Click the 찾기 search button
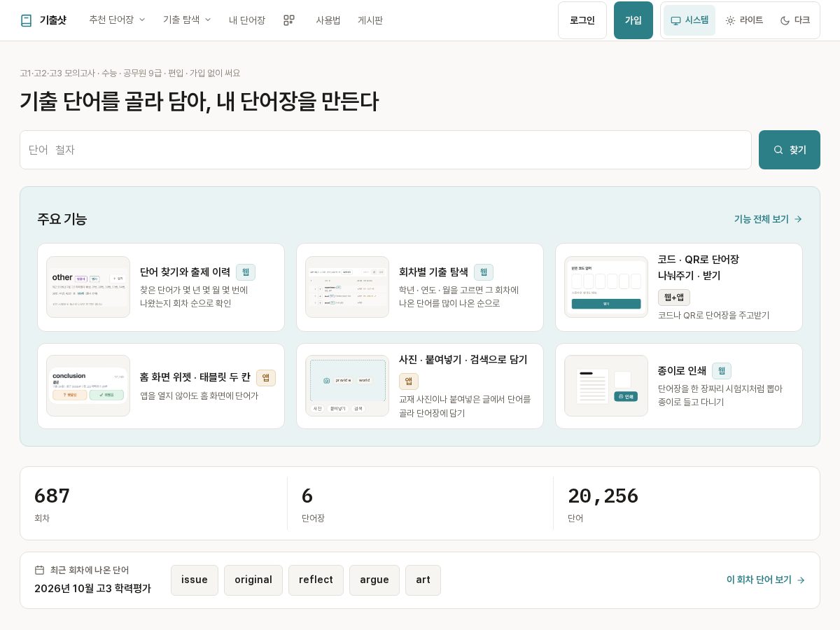Image resolution: width=840 pixels, height=630 pixels. pos(790,150)
